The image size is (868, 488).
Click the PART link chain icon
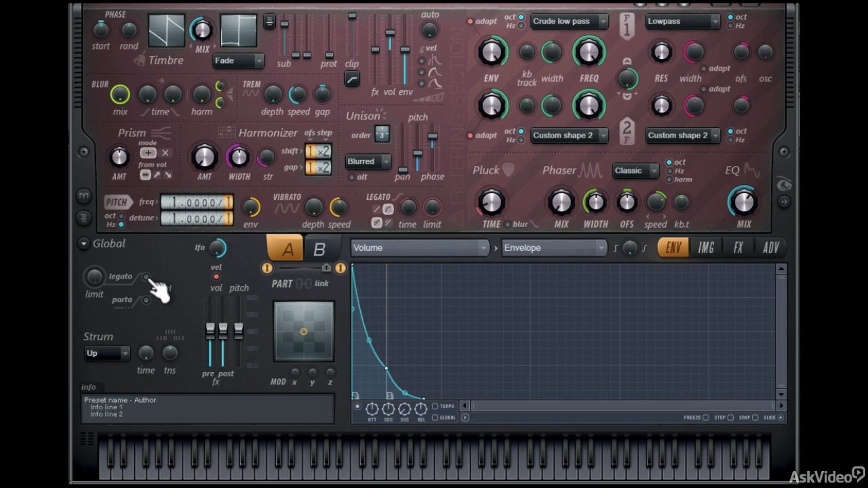pos(303,284)
